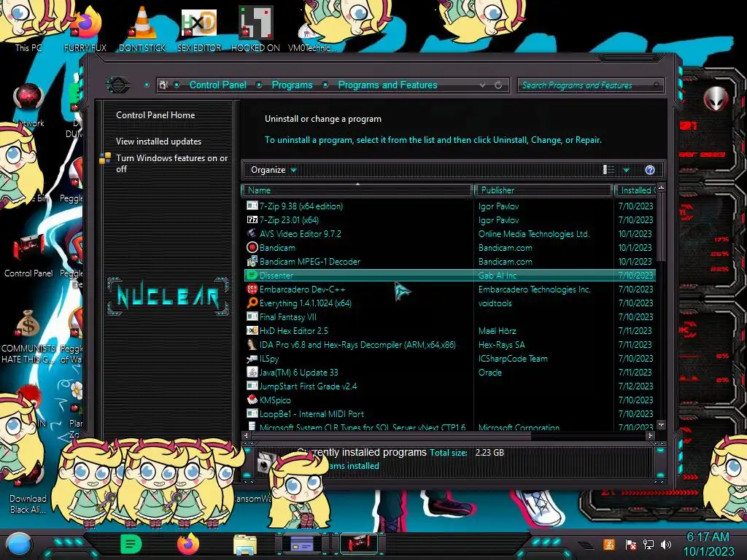Click the back navigation orb button
The width and height of the screenshot is (747, 560).
point(118,85)
